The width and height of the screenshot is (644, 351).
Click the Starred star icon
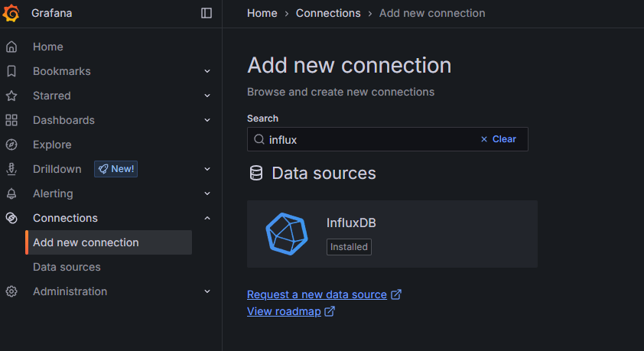(11, 96)
